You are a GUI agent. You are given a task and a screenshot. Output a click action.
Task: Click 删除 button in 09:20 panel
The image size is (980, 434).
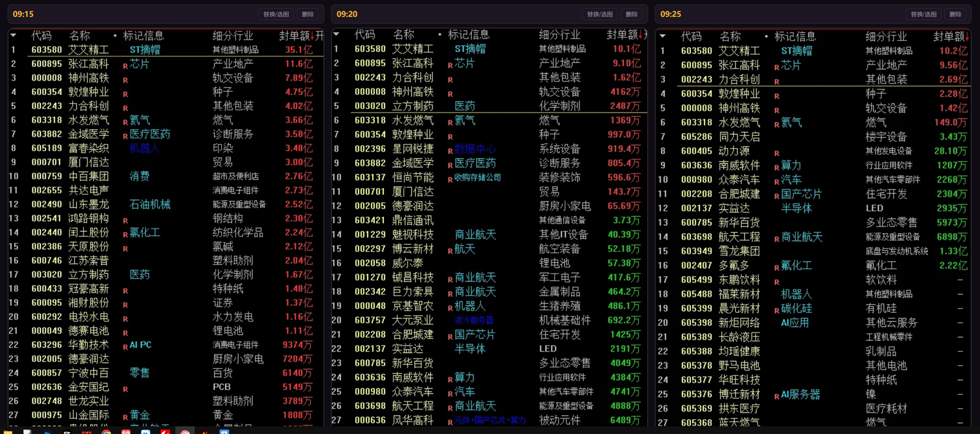[632, 14]
